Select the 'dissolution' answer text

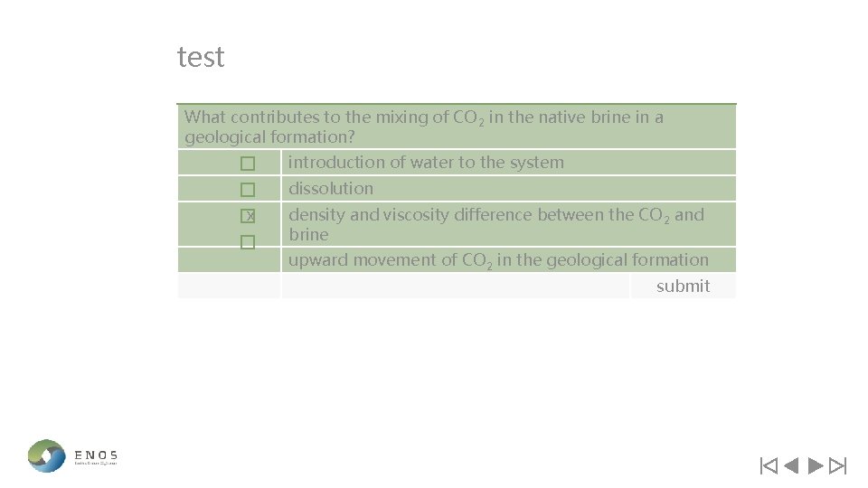click(x=330, y=189)
